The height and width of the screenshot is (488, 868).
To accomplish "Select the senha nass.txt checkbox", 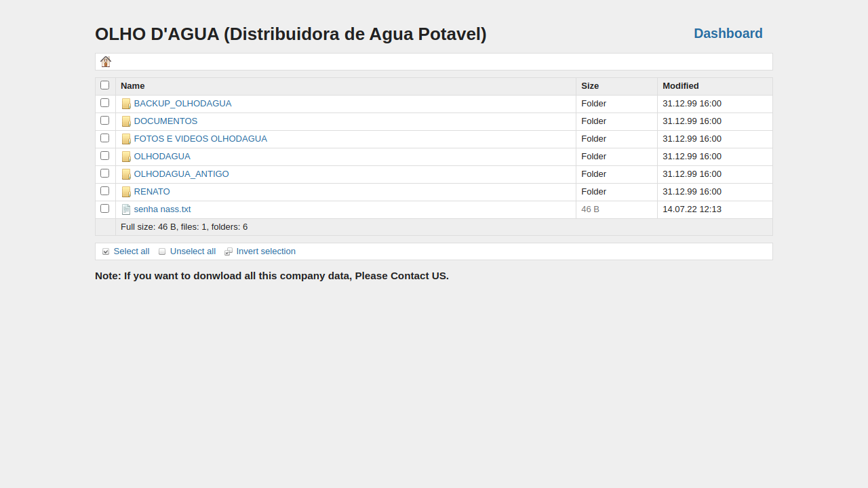I will [x=104, y=209].
